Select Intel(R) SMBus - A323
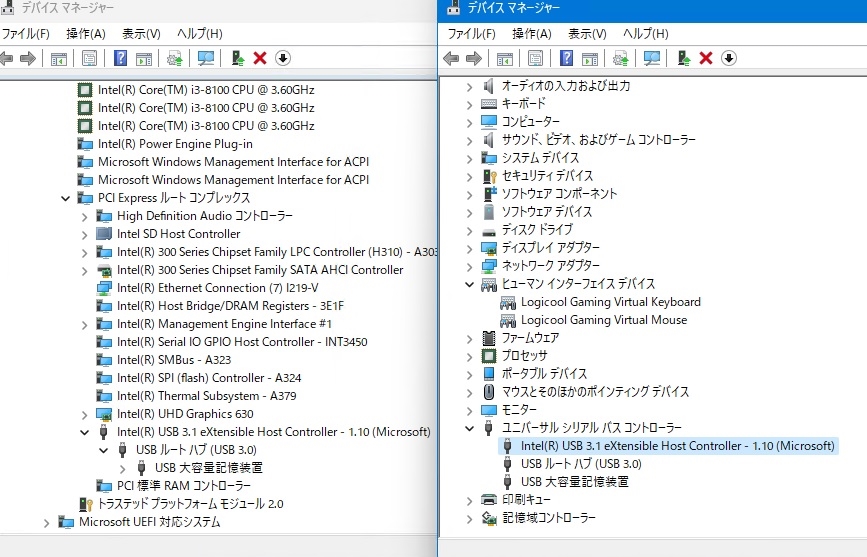867x557 pixels. [174, 360]
